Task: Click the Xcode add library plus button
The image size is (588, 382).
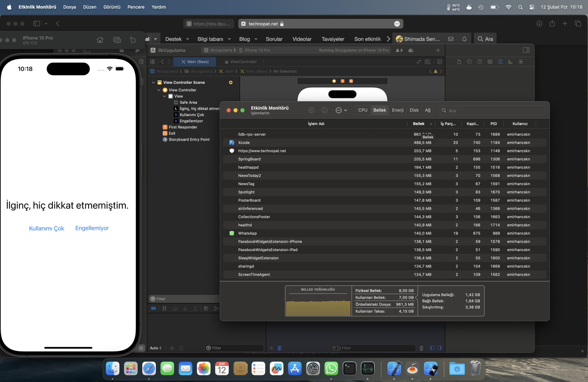Action: (438, 50)
